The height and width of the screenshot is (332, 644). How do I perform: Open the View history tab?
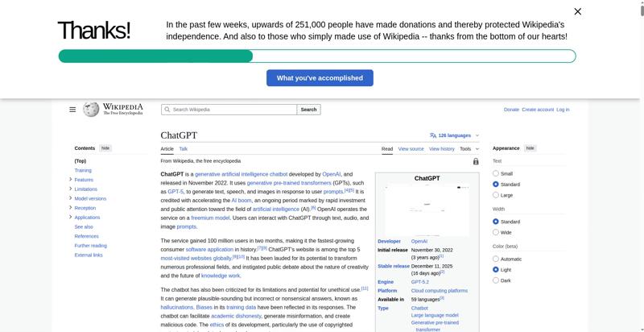[441, 149]
